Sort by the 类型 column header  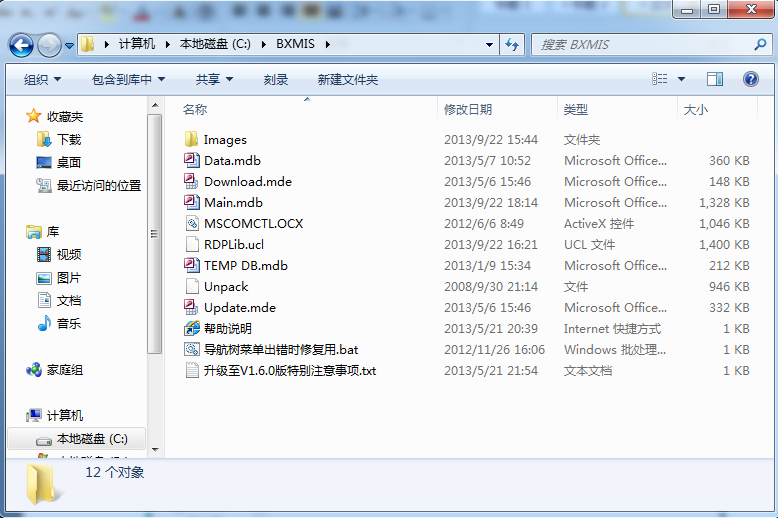(617, 109)
